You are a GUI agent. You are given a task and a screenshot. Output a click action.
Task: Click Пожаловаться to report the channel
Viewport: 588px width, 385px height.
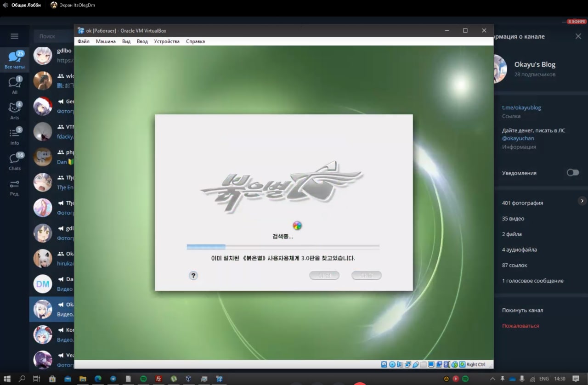520,326
